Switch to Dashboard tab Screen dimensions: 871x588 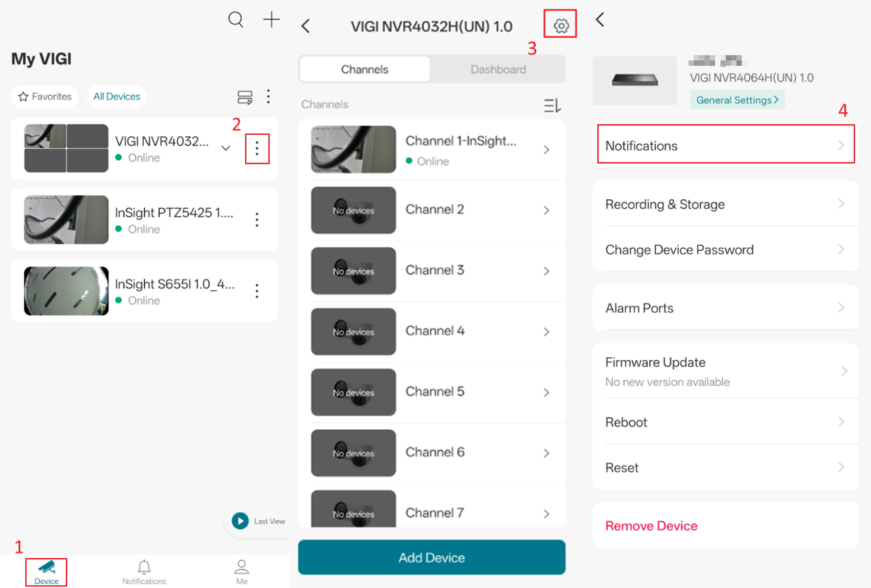pyautogui.click(x=498, y=69)
